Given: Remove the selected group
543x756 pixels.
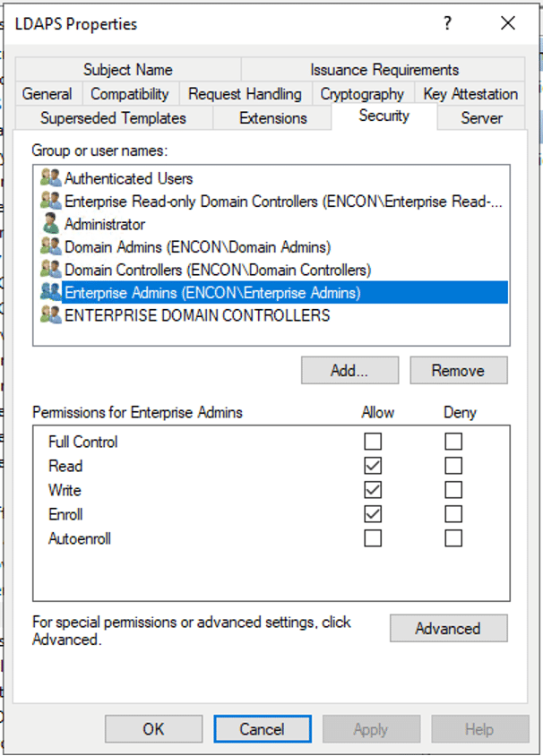Looking at the screenshot, I should tap(458, 370).
